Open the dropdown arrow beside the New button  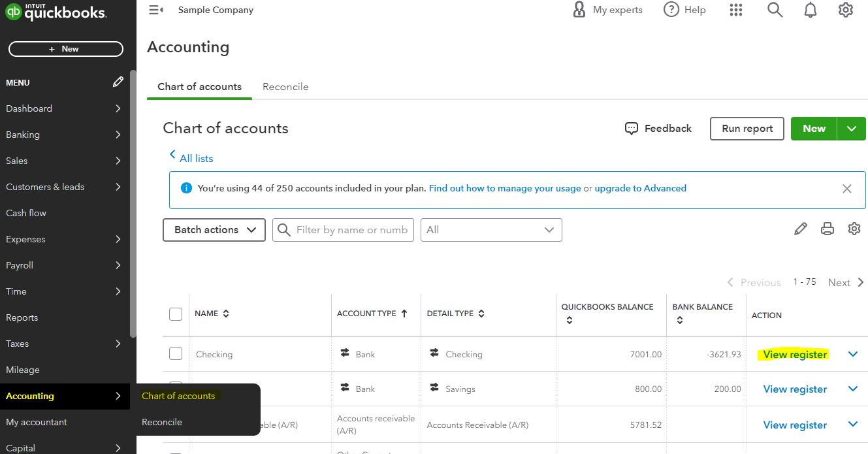(851, 129)
